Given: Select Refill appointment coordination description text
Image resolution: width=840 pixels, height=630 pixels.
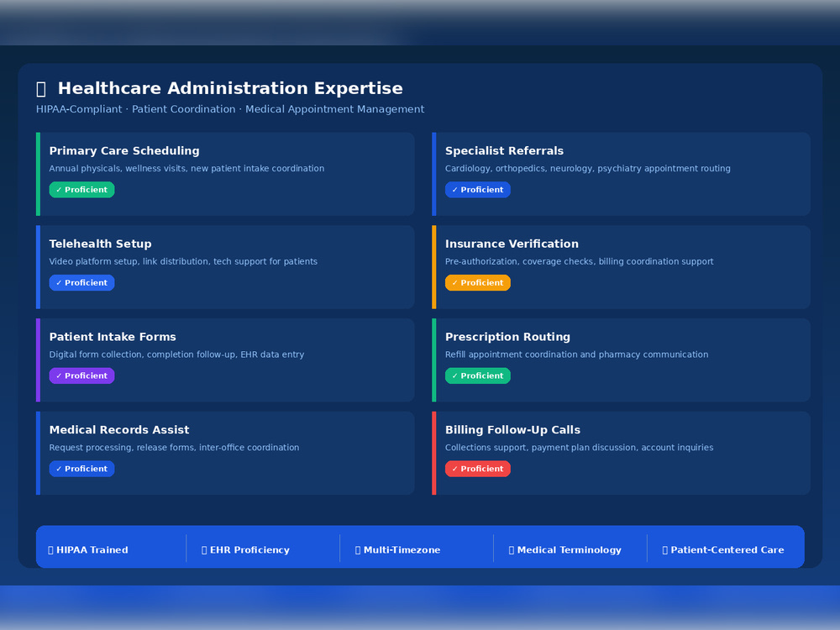Looking at the screenshot, I should click(576, 354).
